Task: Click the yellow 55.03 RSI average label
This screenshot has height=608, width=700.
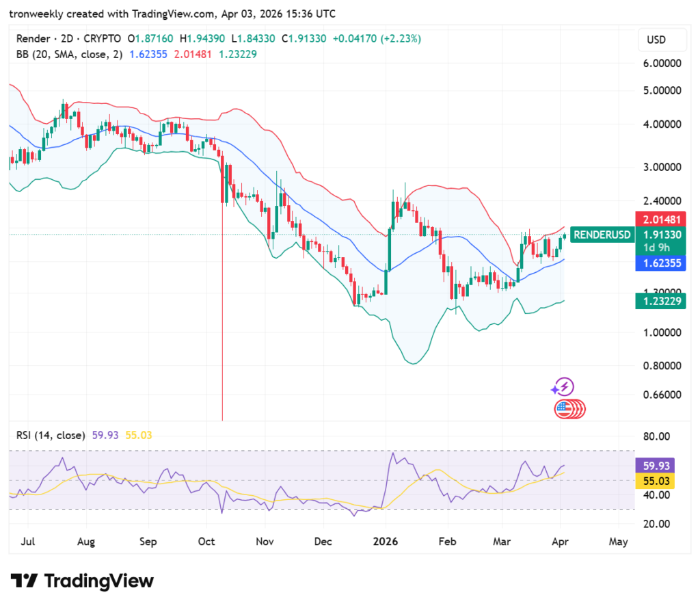Action: (x=656, y=481)
